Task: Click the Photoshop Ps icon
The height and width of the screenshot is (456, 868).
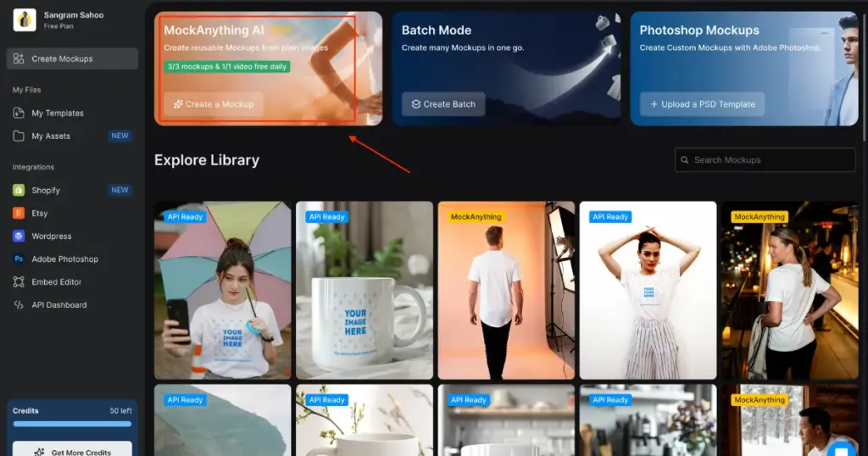Action: point(19,259)
